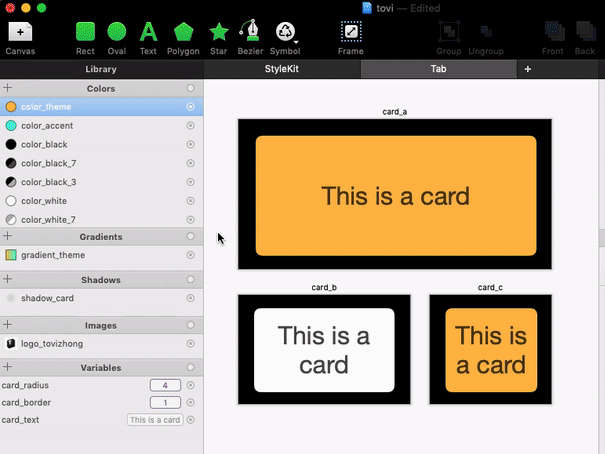Viewport: 605px width, 454px height.
Task: Select the Oval shape tool
Action: click(117, 32)
